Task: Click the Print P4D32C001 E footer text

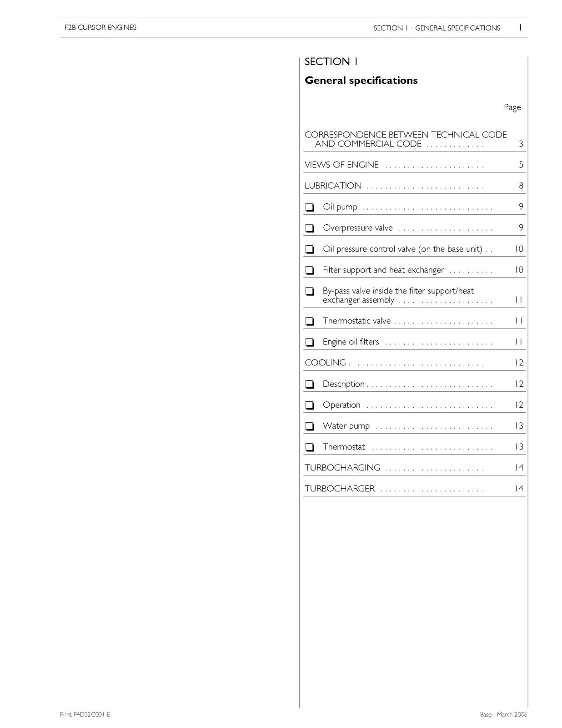Action: coord(85,714)
